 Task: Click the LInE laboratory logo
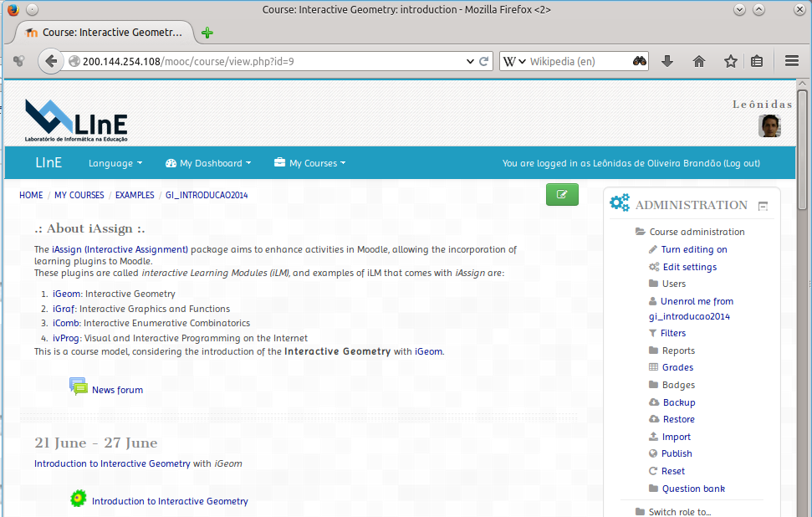76,120
